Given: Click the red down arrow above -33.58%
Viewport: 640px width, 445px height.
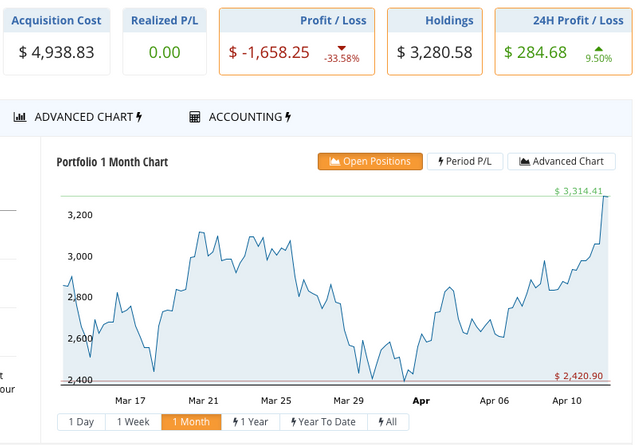Looking at the screenshot, I should coord(342,48).
